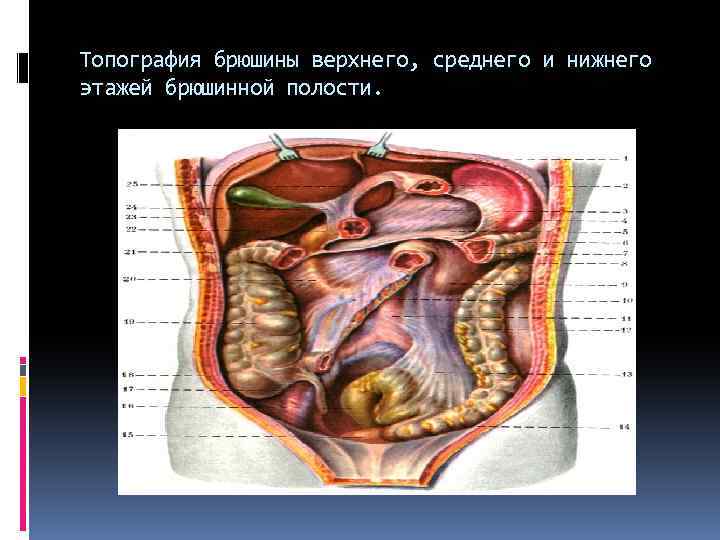Viewport: 720px width, 540px height.
Task: Click figure label number 10
Action: 627,301
